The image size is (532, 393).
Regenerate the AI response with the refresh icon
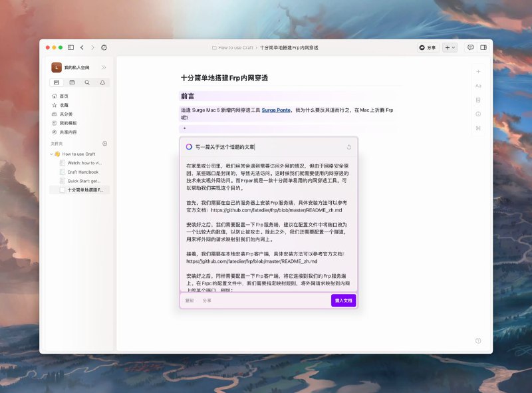[x=348, y=145]
